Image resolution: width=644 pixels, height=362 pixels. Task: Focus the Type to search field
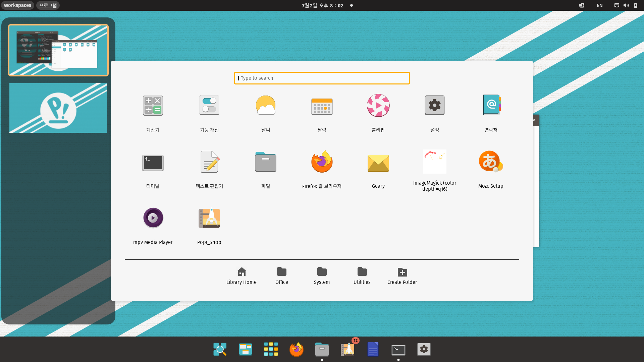pyautogui.click(x=322, y=78)
